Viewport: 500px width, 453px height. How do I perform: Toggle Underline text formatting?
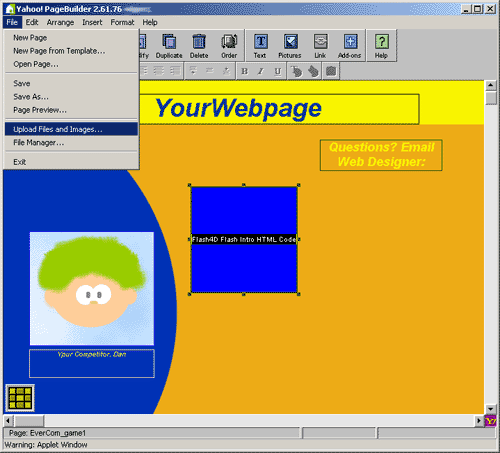277,71
